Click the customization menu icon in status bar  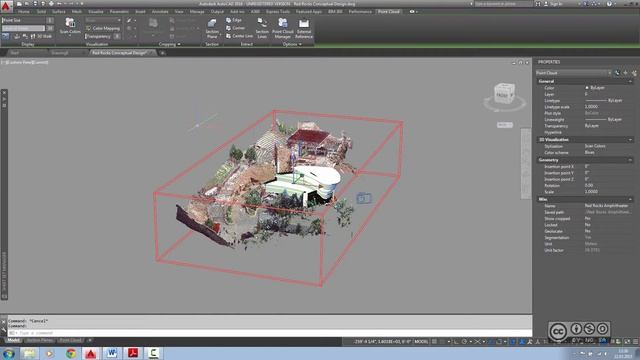tap(635, 342)
